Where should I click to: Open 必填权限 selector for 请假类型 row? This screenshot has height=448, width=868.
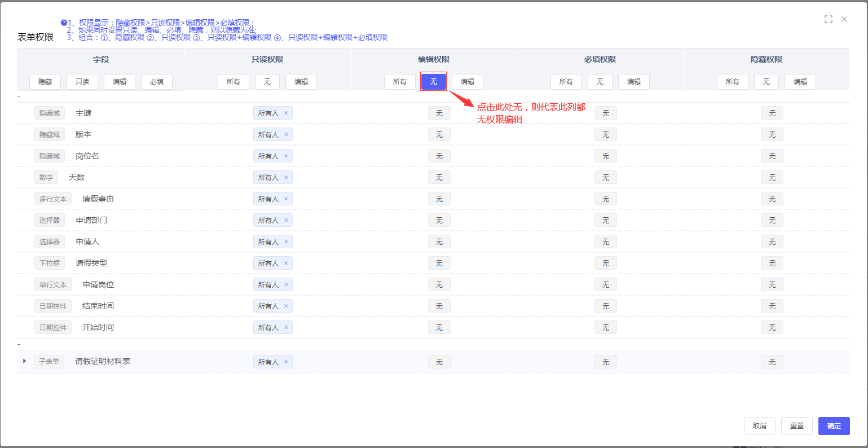(605, 263)
